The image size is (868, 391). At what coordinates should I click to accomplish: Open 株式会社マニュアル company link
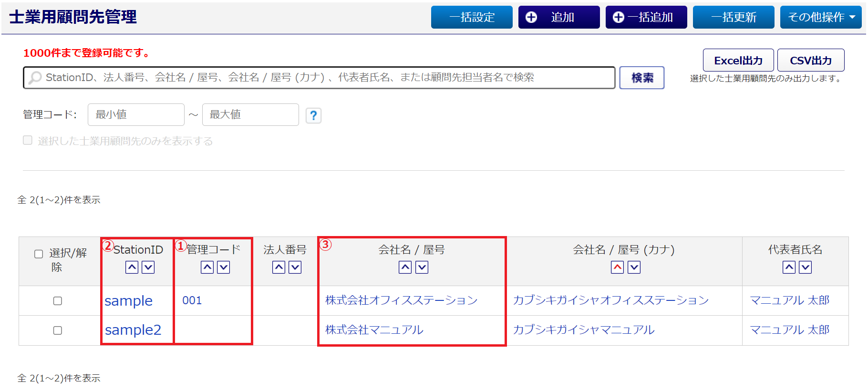pyautogui.click(x=374, y=330)
